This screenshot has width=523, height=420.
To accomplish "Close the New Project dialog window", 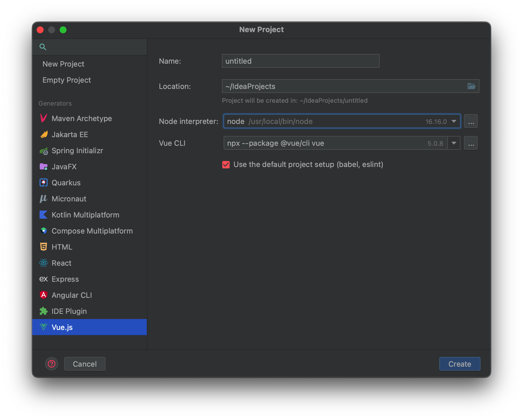I will pyautogui.click(x=40, y=30).
